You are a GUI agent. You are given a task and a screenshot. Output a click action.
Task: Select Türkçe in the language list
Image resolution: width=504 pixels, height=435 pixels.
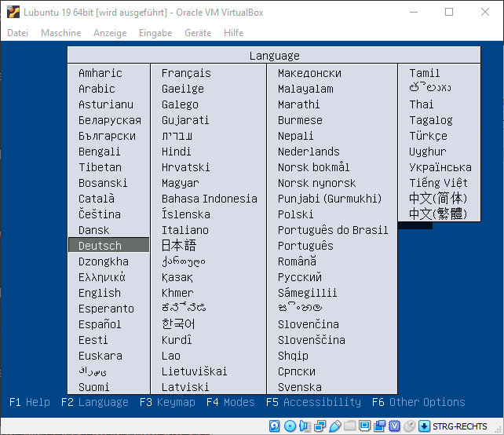[x=428, y=136]
